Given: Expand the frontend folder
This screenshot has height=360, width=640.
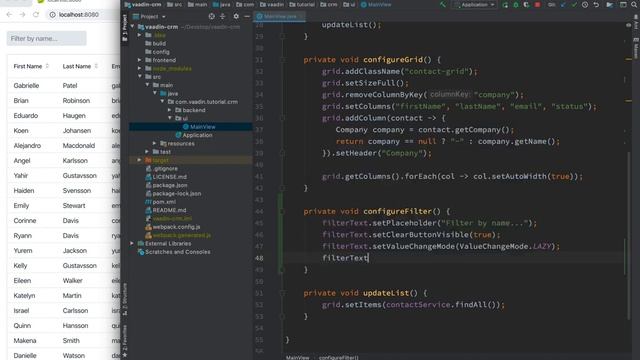Looking at the screenshot, I should coord(140,60).
